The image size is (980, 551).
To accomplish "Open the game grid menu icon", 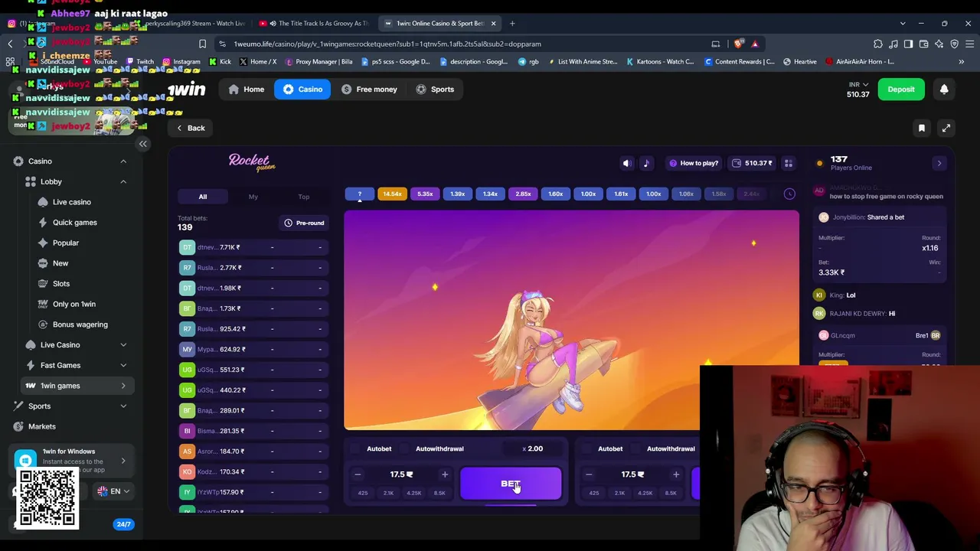I will (x=788, y=163).
